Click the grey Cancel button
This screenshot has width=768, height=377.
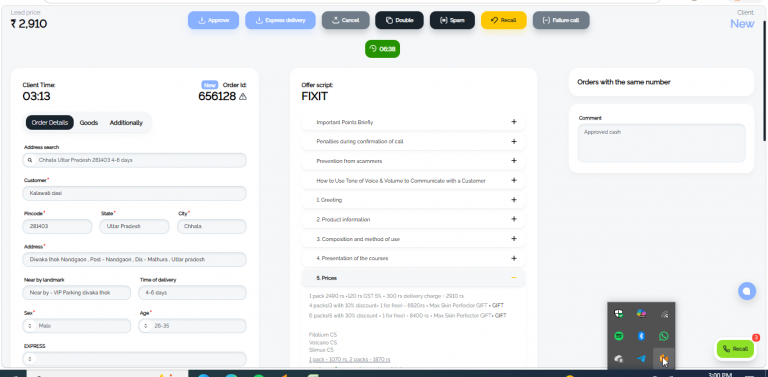coord(345,20)
